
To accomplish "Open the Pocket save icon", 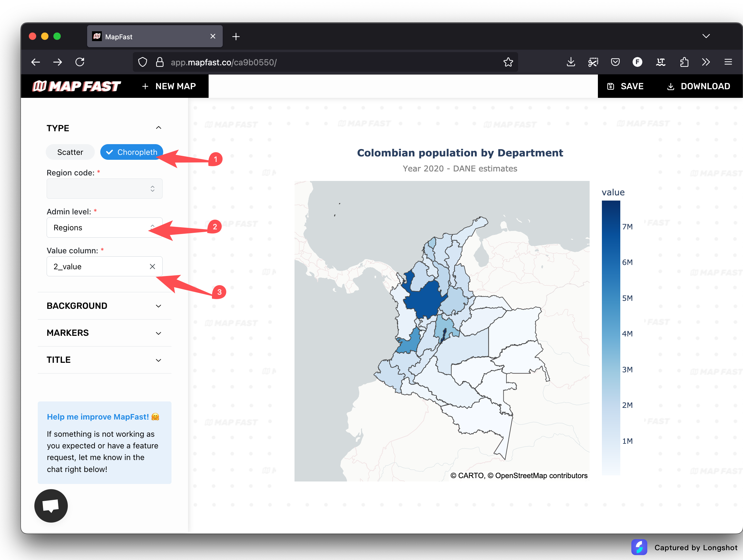I will click(615, 62).
